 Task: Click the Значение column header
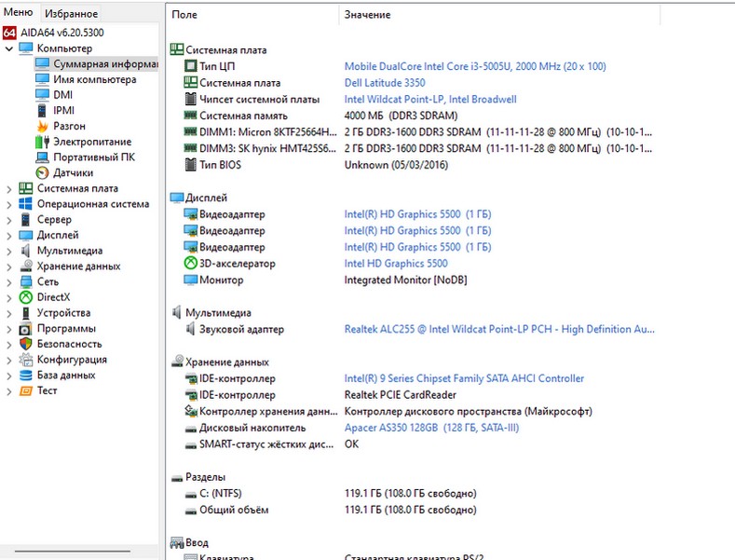[x=367, y=15]
